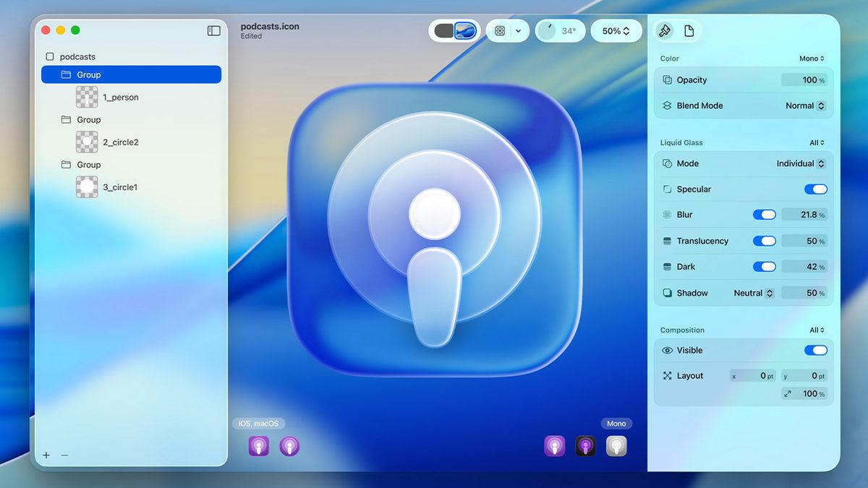Image resolution: width=868 pixels, height=488 pixels.
Task: Disable the Specular toggle
Action: [x=815, y=189]
